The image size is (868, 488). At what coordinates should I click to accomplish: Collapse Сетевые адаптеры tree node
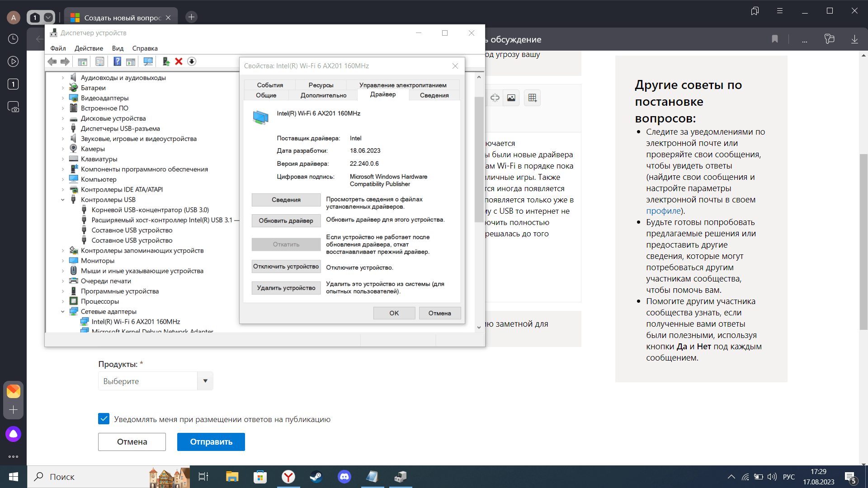(x=63, y=312)
